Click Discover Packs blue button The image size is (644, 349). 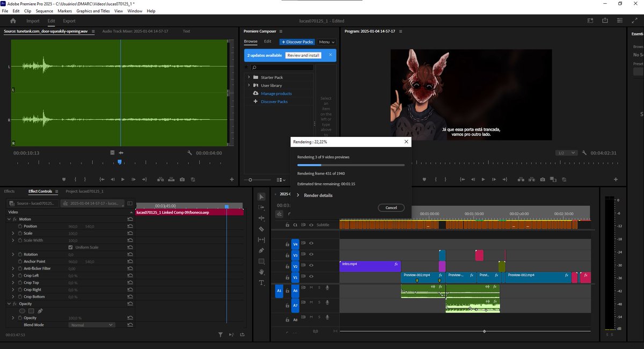coord(297,42)
